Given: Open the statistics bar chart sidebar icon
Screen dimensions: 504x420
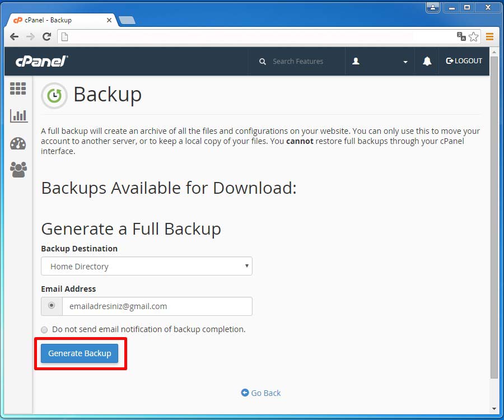Looking at the screenshot, I should pyautogui.click(x=18, y=116).
